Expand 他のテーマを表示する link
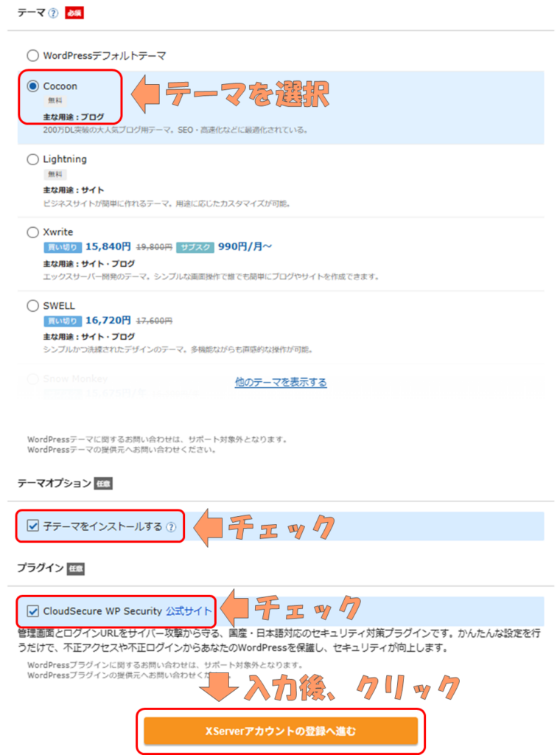This screenshot has height=755, width=560. [x=281, y=383]
